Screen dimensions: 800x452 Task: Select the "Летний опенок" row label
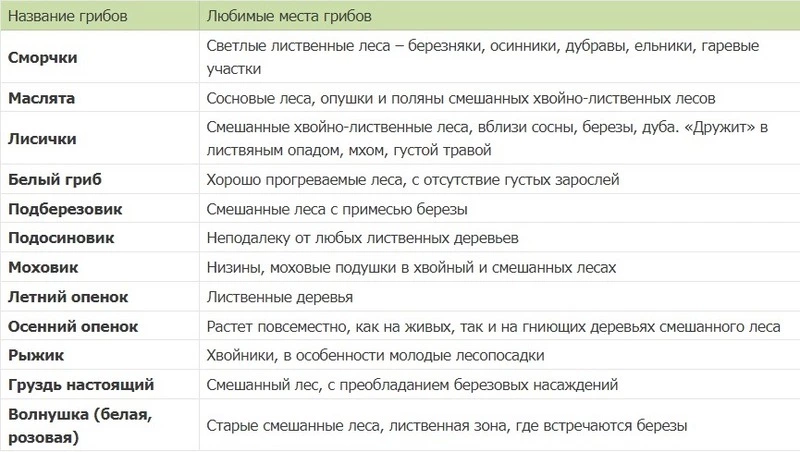pyautogui.click(x=67, y=297)
